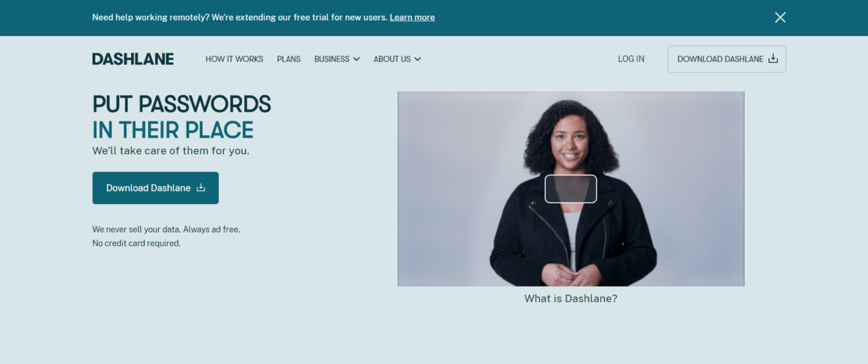Screen dimensions: 868x364
Task: Navigate to the Plans page
Action: point(289,59)
